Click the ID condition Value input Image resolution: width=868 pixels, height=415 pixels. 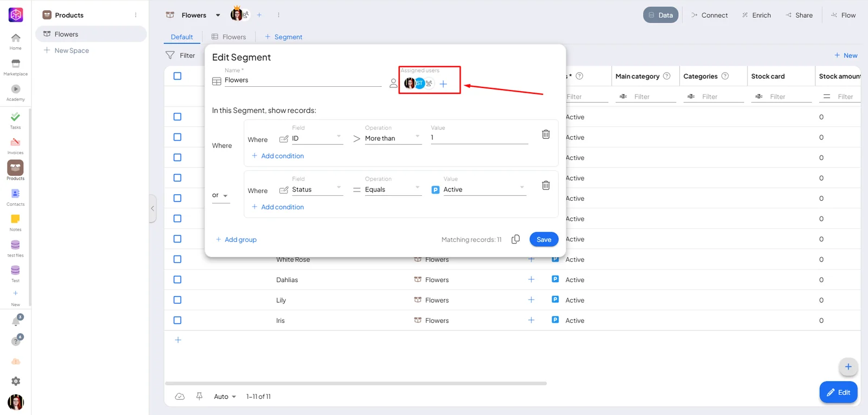pos(479,138)
